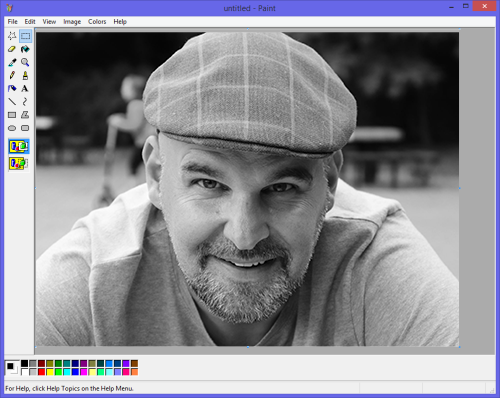The image size is (500, 398).
Task: Click the foreground/background color indicator box
Action: (x=12, y=368)
